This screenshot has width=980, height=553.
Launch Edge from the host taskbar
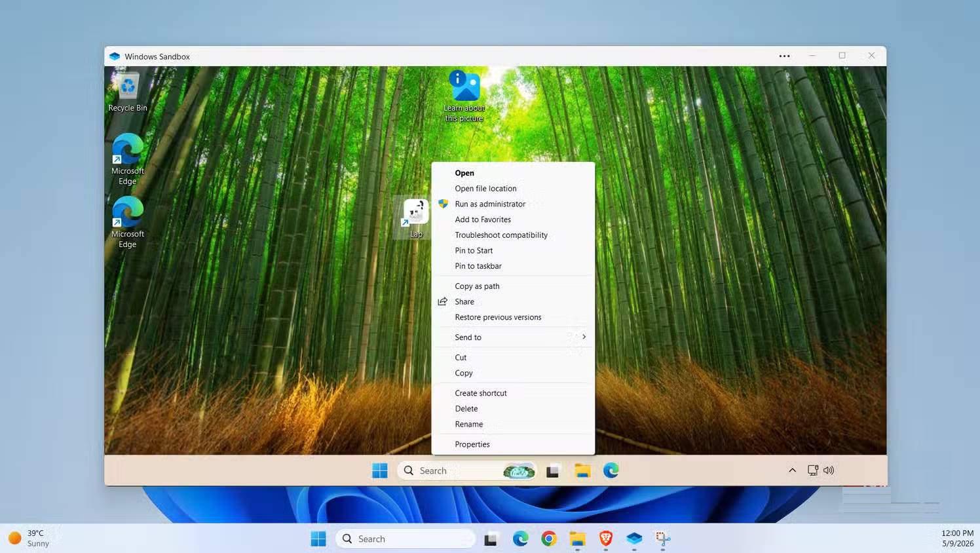coord(521,539)
